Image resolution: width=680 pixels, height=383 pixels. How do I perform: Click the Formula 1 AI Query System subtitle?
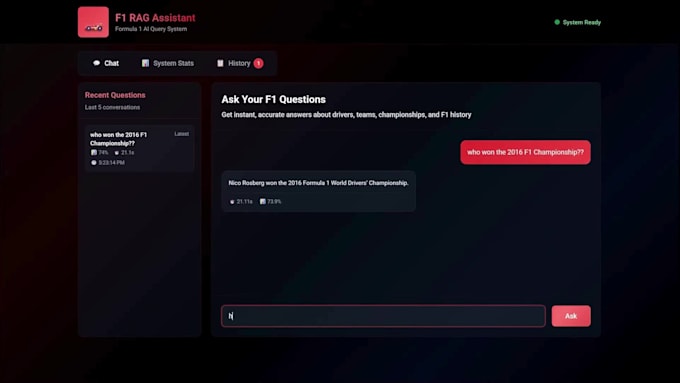coord(151,29)
